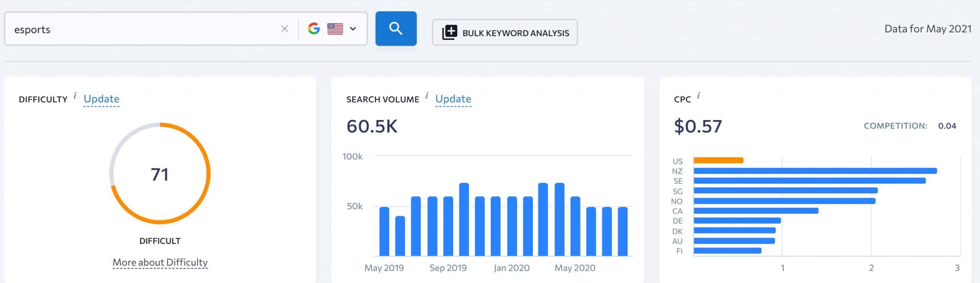Click the US flag country icon
The image size is (980, 283).
point(335,29)
